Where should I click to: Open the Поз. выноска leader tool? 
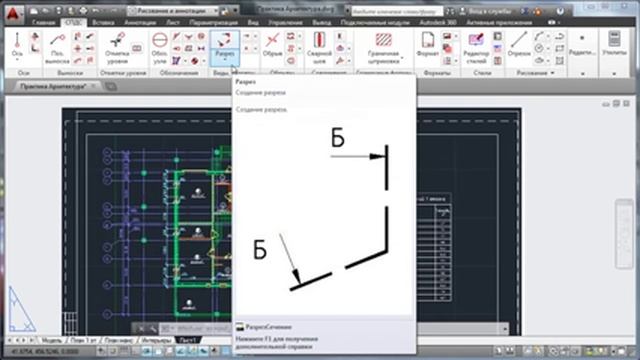(x=57, y=48)
